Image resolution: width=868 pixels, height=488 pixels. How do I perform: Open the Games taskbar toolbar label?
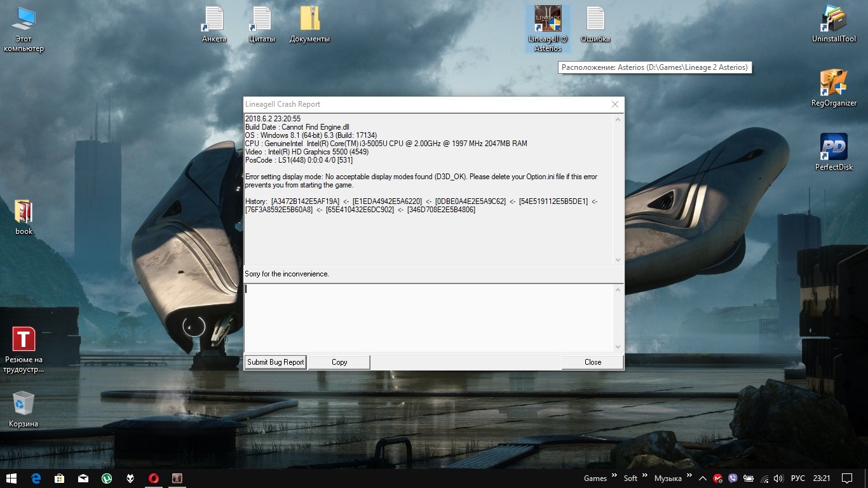click(x=595, y=478)
